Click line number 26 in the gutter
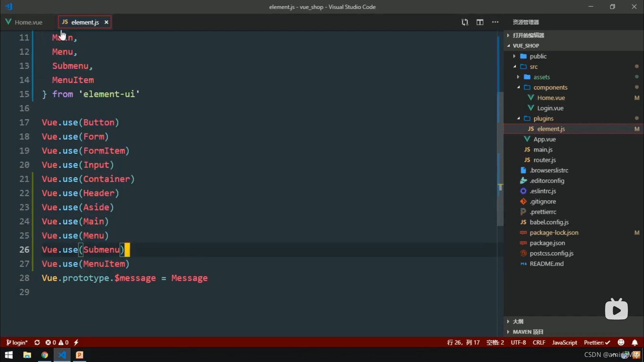 click(24, 250)
